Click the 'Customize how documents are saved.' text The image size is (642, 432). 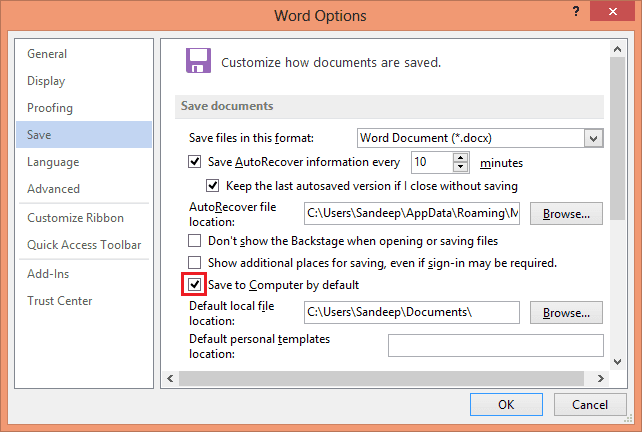pyautogui.click(x=331, y=62)
